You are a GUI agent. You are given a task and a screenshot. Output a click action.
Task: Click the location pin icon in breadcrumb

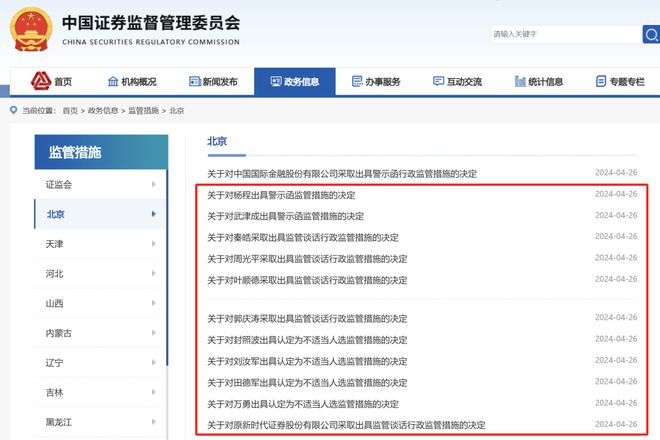pyautogui.click(x=13, y=110)
